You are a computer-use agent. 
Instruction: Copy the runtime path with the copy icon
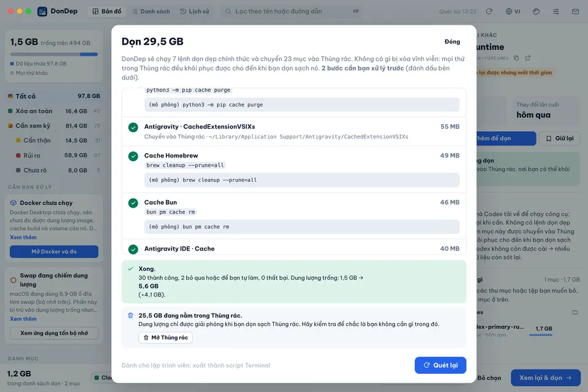[516, 58]
